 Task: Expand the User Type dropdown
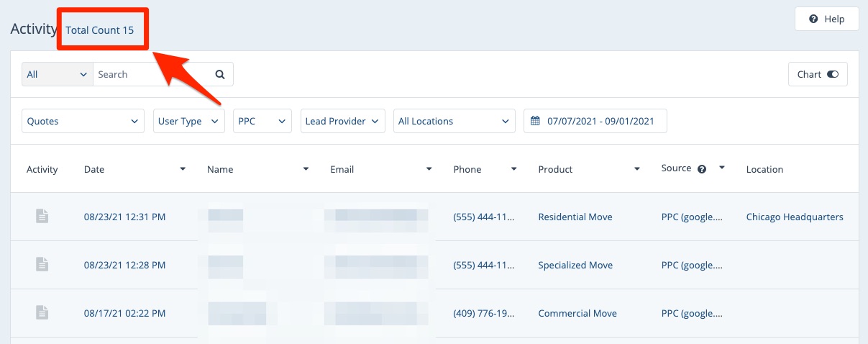pyautogui.click(x=189, y=122)
